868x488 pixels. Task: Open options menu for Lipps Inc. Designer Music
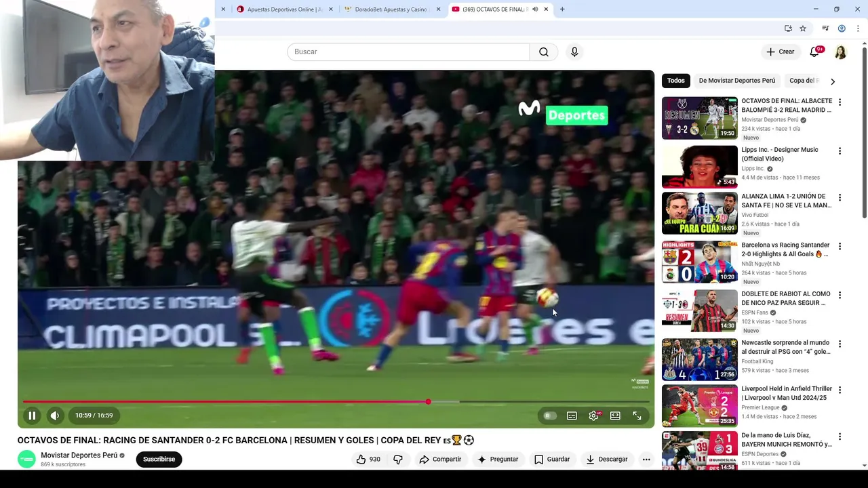(x=840, y=151)
